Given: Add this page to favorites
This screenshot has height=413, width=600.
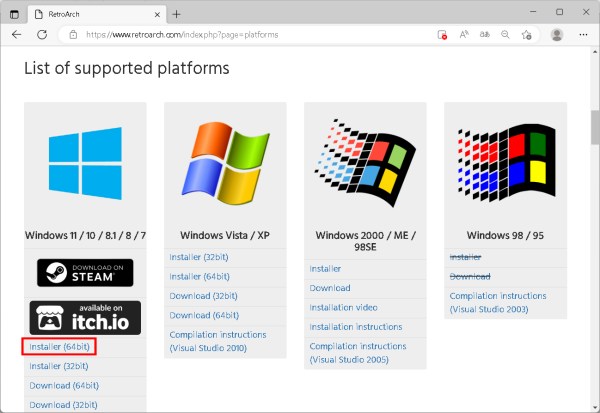Looking at the screenshot, I should tap(526, 34).
